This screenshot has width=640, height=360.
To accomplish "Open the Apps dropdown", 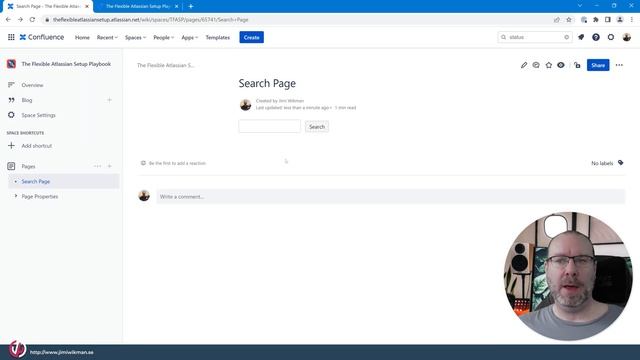I will 189,37.
